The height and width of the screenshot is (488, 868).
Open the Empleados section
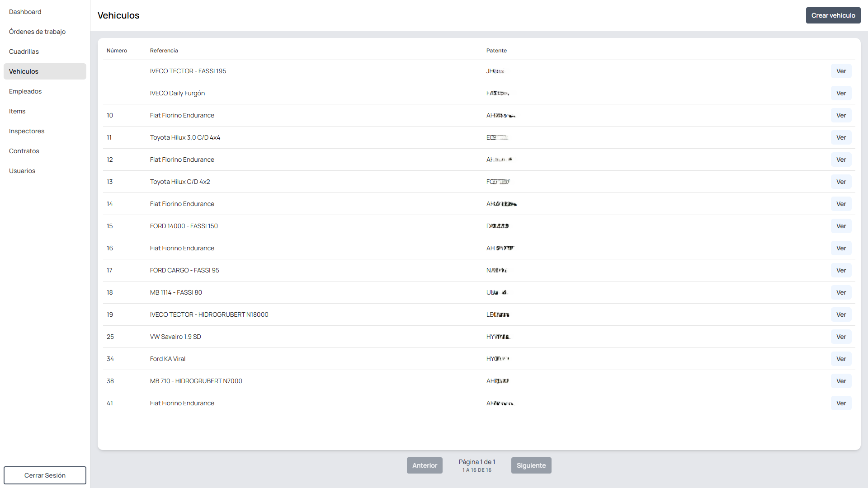(45, 91)
